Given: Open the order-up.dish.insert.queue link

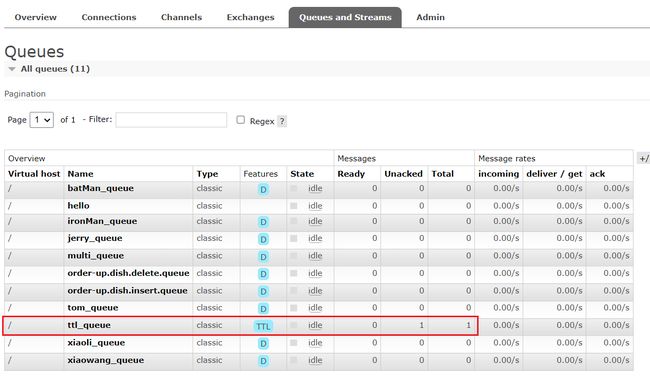Looking at the screenshot, I should [x=127, y=291].
